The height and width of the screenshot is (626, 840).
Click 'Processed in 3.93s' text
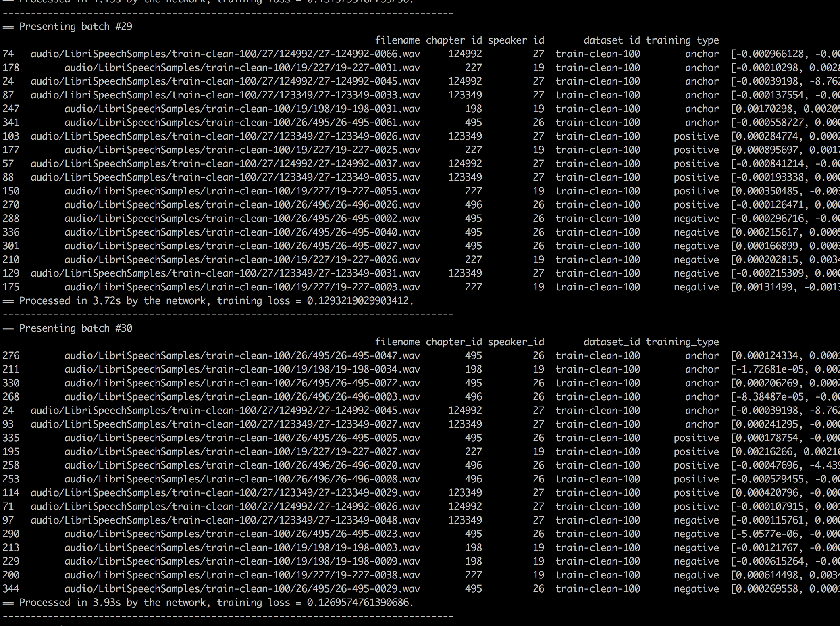pyautogui.click(x=70, y=603)
